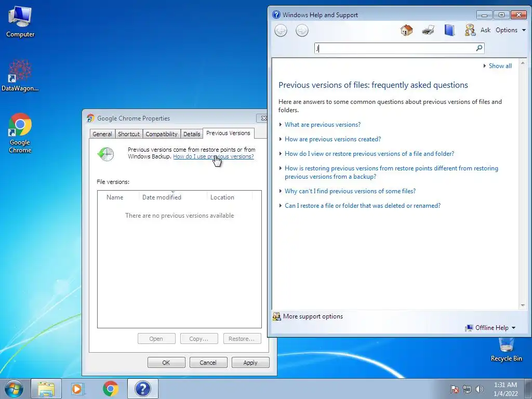Open the volume speaker tray icon
The image size is (532, 399).
coord(479,389)
